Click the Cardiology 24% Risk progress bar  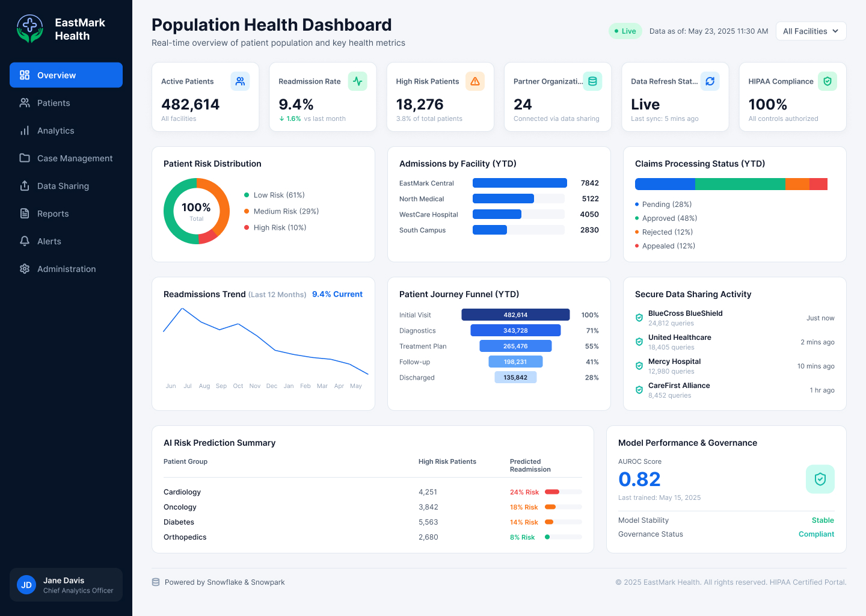[x=563, y=492]
